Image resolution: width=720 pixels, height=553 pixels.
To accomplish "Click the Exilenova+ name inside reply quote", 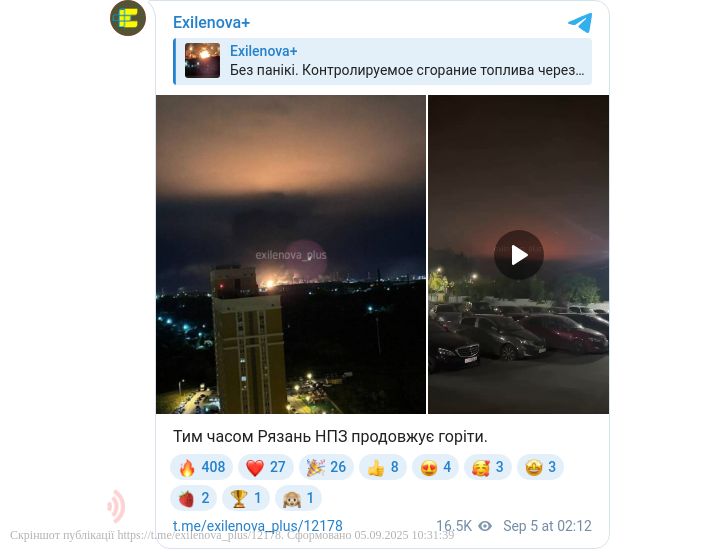I will [x=264, y=51].
